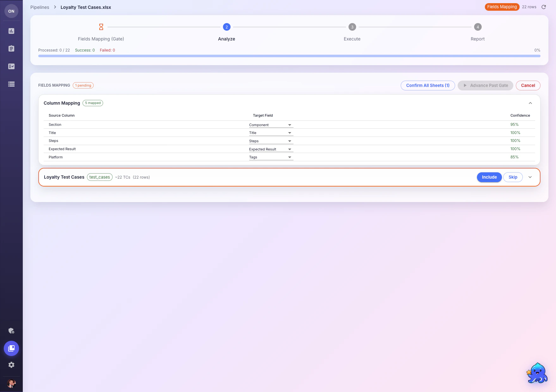
Task: Click the Failed: 0 counter
Action: (x=108, y=50)
